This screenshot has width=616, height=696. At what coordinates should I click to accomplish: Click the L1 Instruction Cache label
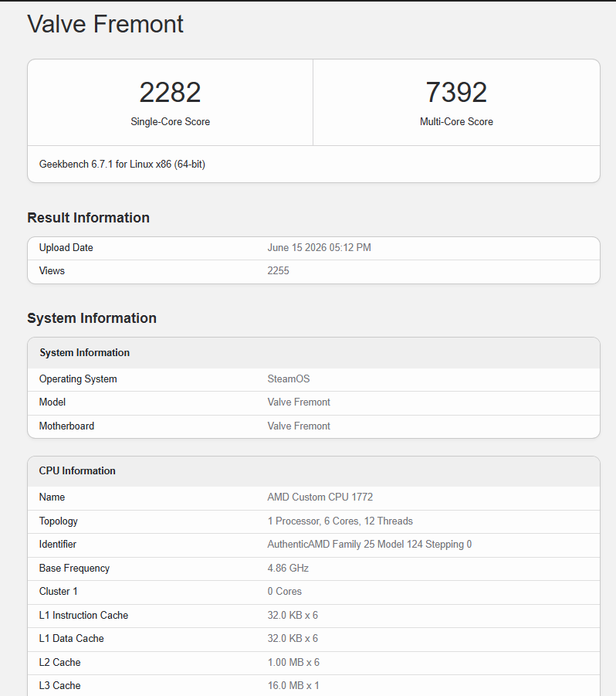pyautogui.click(x=83, y=615)
